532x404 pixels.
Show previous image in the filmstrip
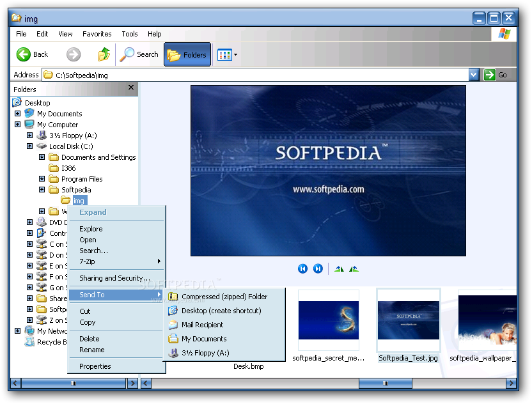tap(302, 268)
